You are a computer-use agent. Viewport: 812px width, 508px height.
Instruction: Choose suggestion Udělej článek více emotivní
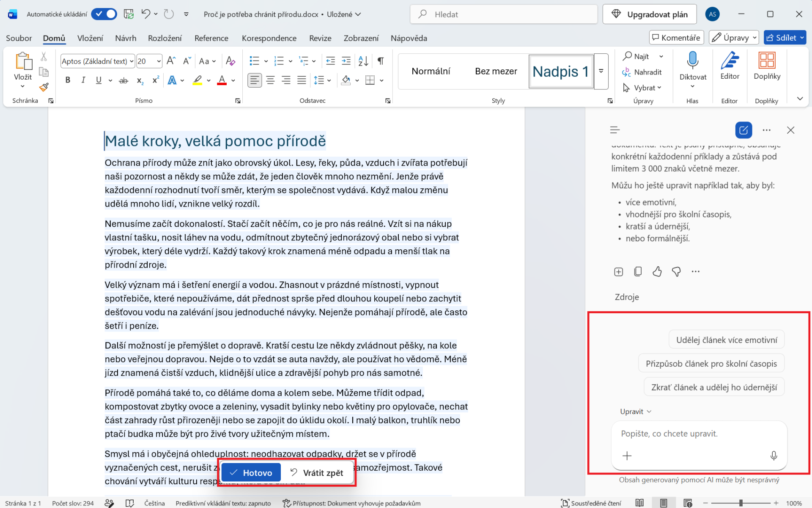point(726,340)
